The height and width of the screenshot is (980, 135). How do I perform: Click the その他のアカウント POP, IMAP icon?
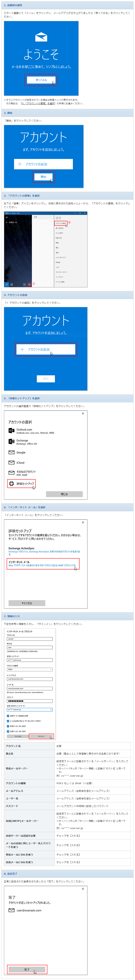click(11, 473)
